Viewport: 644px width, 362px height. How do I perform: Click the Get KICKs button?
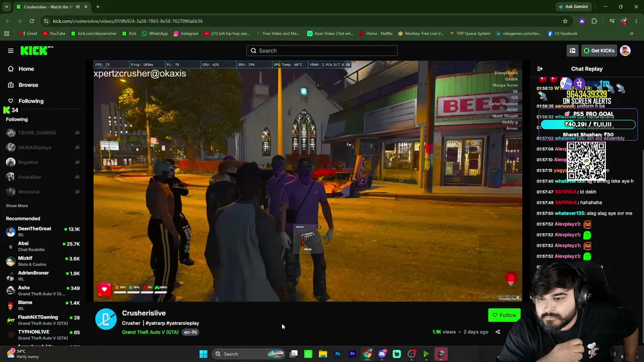click(x=599, y=51)
